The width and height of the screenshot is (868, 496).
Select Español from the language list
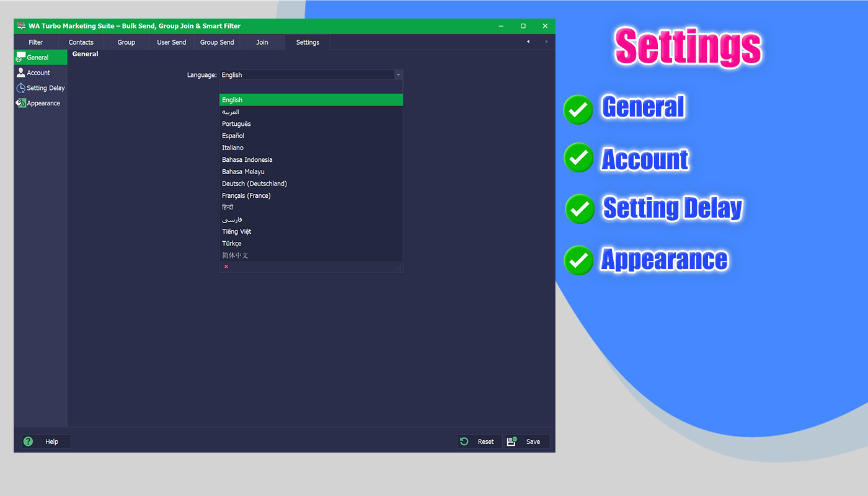(311, 136)
